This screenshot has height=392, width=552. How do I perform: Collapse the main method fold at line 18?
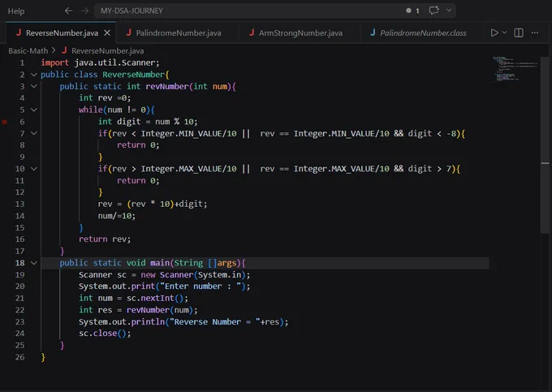(34, 263)
